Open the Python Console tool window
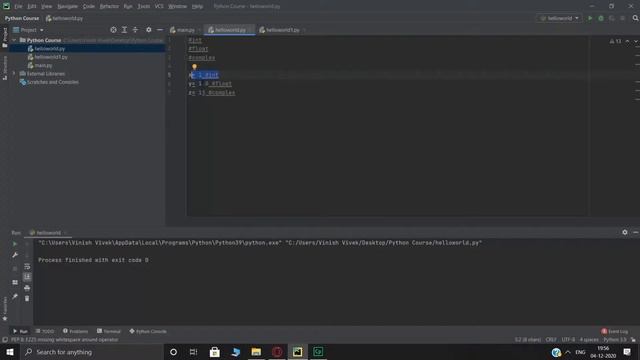 click(148, 331)
